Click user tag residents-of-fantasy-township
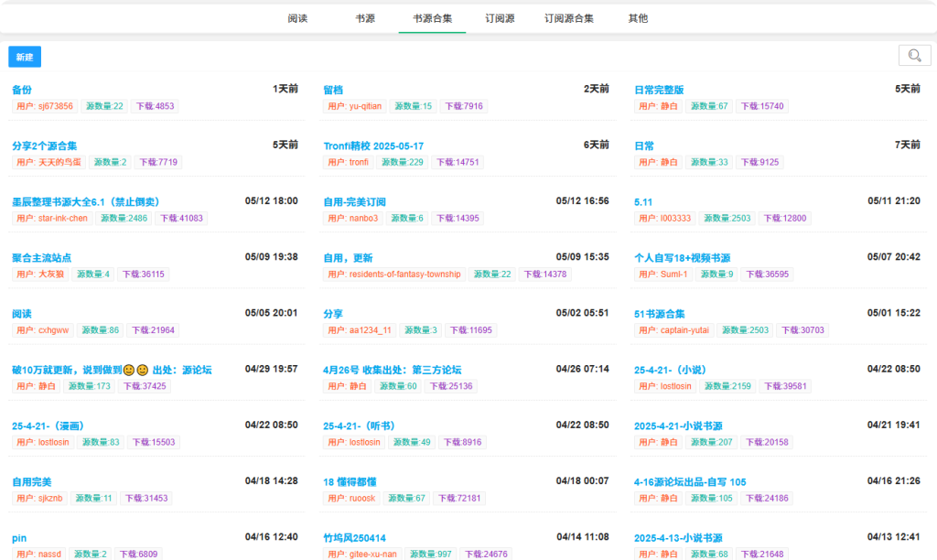This screenshot has height=560, width=937. [x=394, y=275]
